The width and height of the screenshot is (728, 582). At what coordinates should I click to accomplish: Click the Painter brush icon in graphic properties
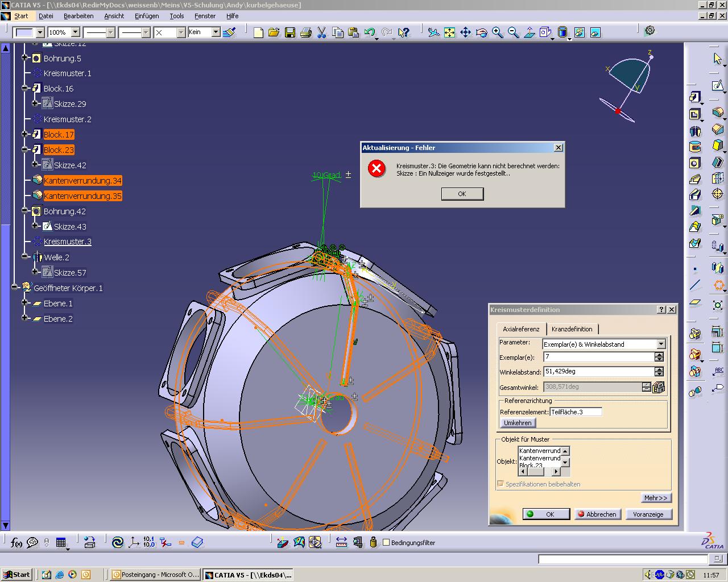click(x=229, y=32)
